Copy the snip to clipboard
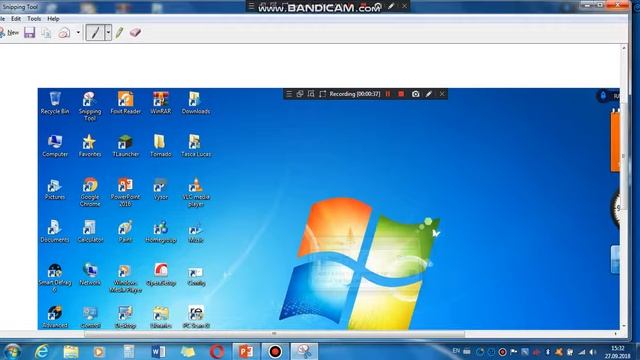 coord(46,33)
